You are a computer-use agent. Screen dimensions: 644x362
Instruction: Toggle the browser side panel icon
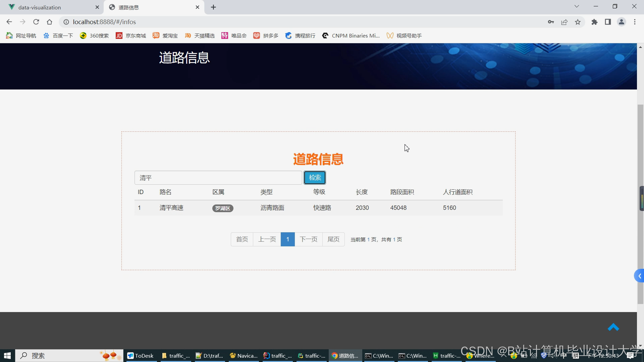pos(608,22)
